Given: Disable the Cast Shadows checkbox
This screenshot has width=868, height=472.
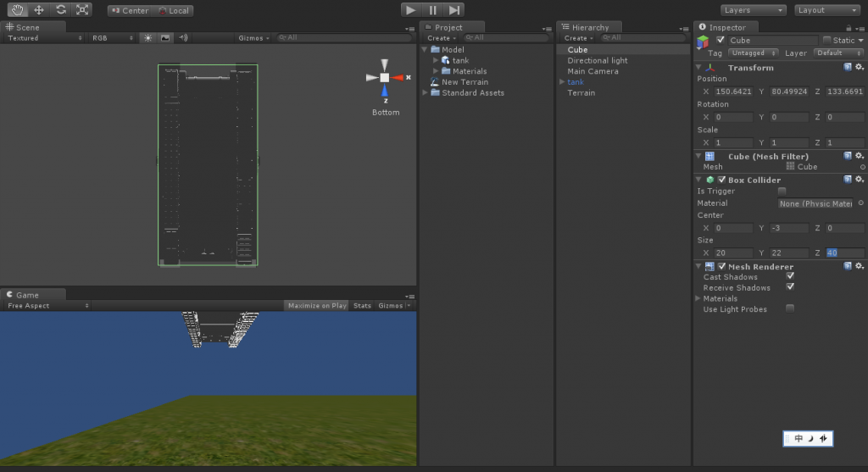Looking at the screenshot, I should click(790, 276).
